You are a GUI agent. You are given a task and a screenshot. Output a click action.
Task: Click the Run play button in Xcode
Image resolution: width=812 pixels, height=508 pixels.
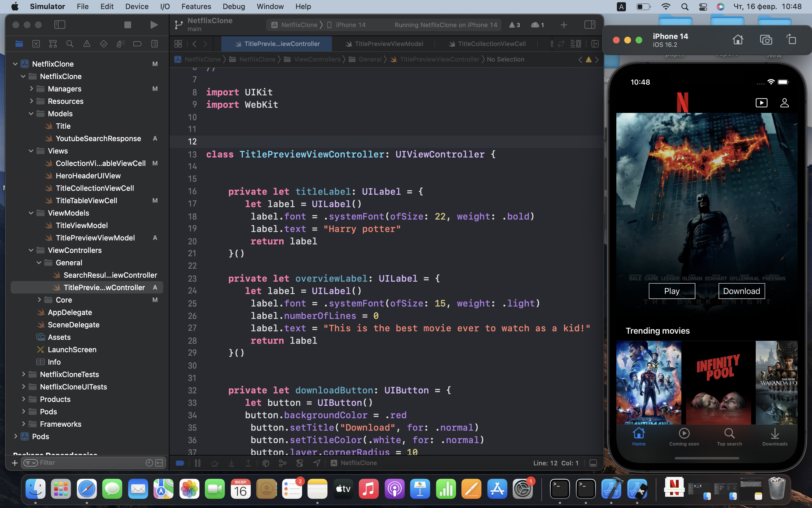tap(154, 25)
